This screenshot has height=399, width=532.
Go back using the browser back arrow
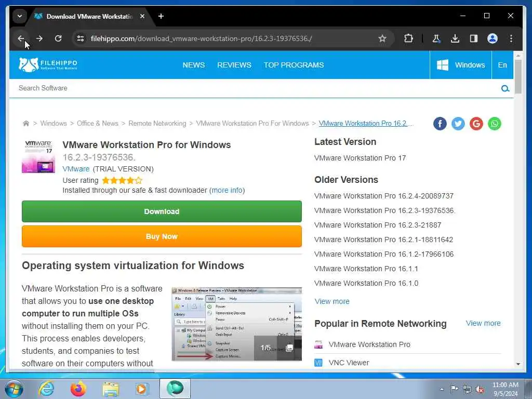pos(21,38)
